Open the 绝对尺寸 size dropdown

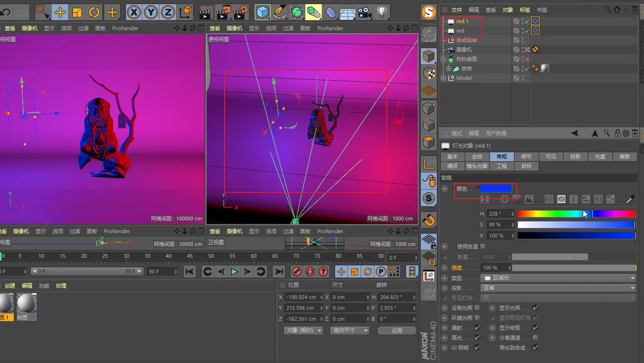point(350,330)
